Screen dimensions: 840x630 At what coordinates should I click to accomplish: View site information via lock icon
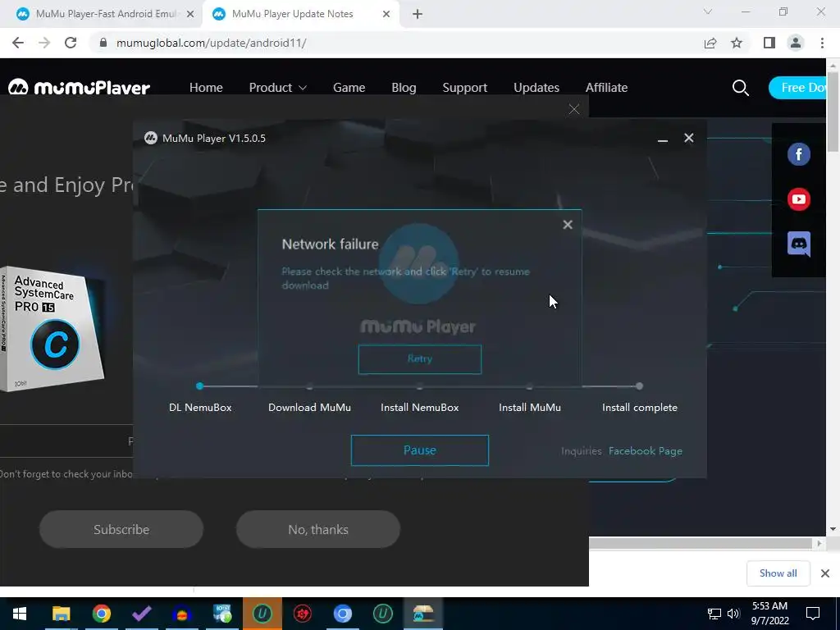[x=103, y=43]
